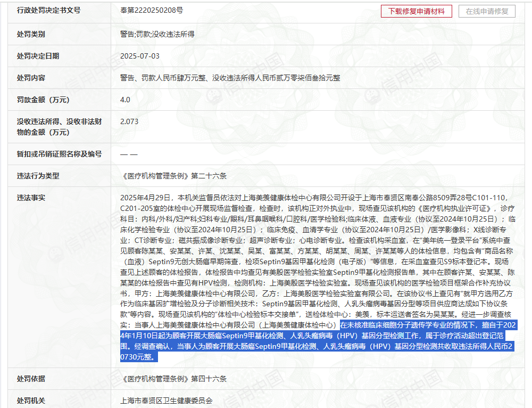
Task: Click the 处罚类别 row label
Action: 31,34
